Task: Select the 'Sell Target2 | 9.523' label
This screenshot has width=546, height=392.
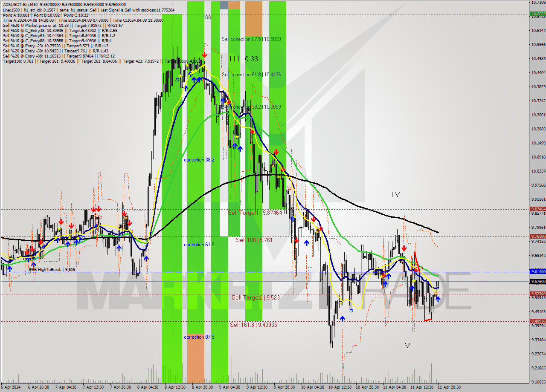Action: (256, 297)
